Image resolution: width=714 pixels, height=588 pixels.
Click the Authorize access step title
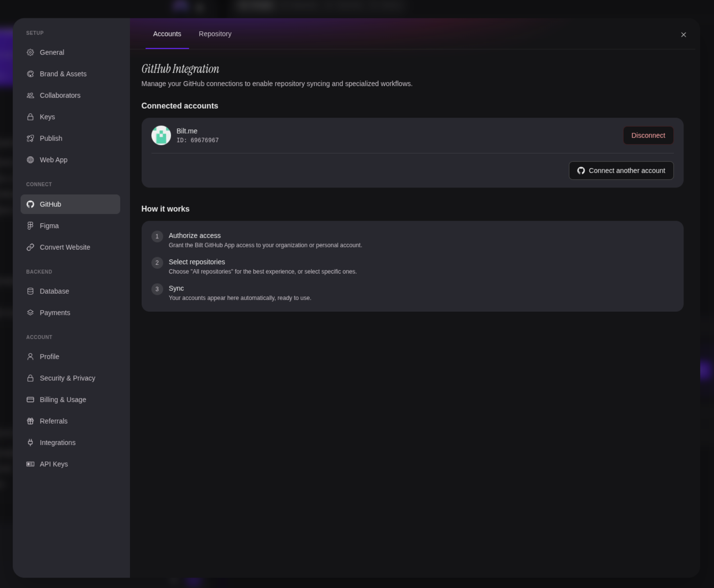(x=195, y=236)
